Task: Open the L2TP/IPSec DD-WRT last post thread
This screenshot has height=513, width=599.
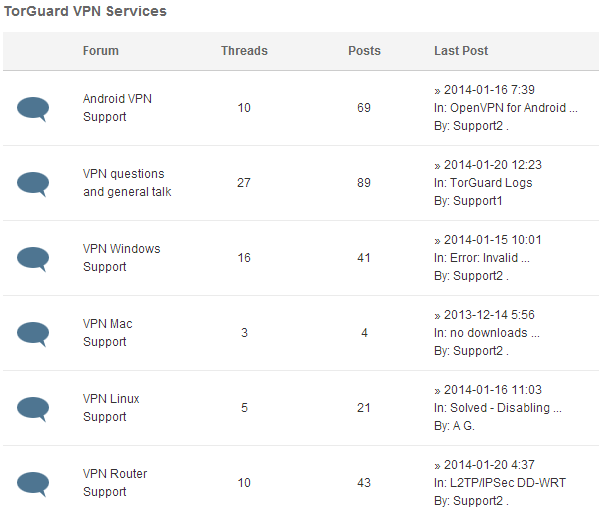Action: pyautogui.click(x=508, y=482)
